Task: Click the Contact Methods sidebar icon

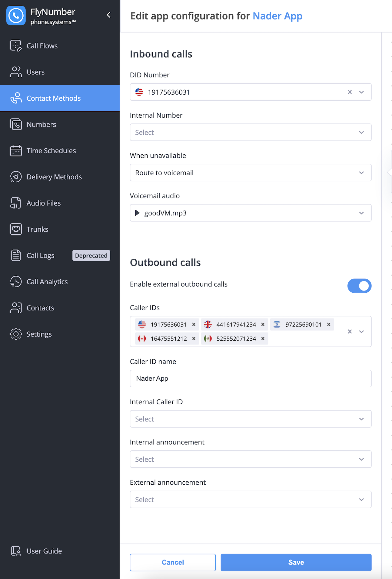Action: point(16,98)
